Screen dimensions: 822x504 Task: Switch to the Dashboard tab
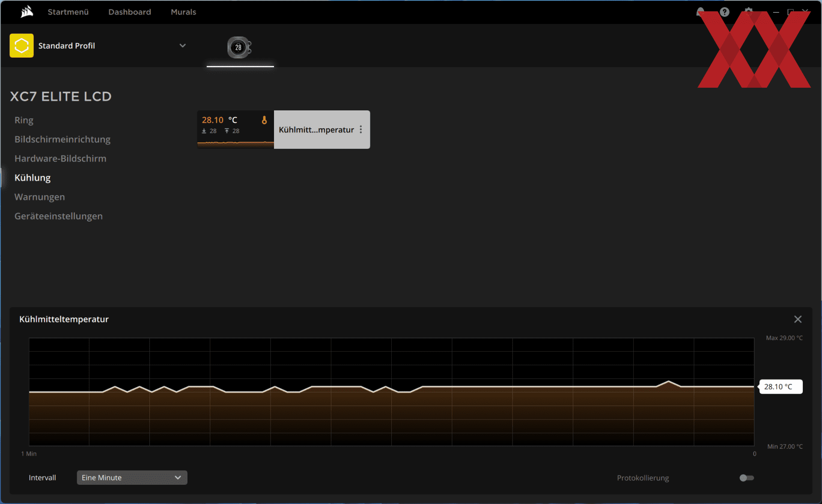click(130, 12)
